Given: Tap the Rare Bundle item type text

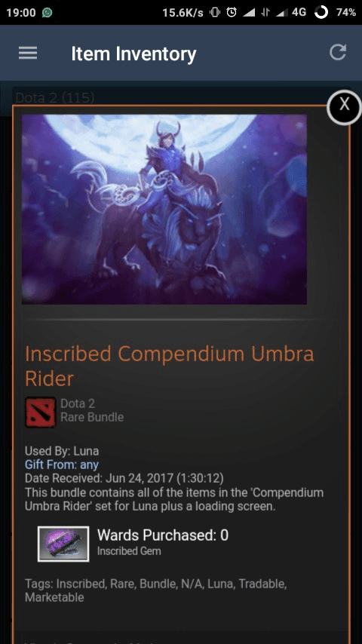Looking at the screenshot, I should click(x=92, y=417).
